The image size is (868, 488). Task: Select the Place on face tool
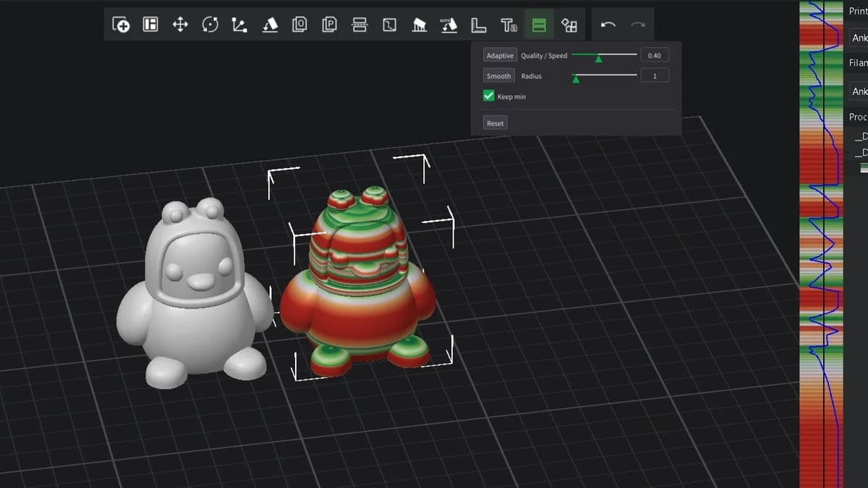point(270,25)
